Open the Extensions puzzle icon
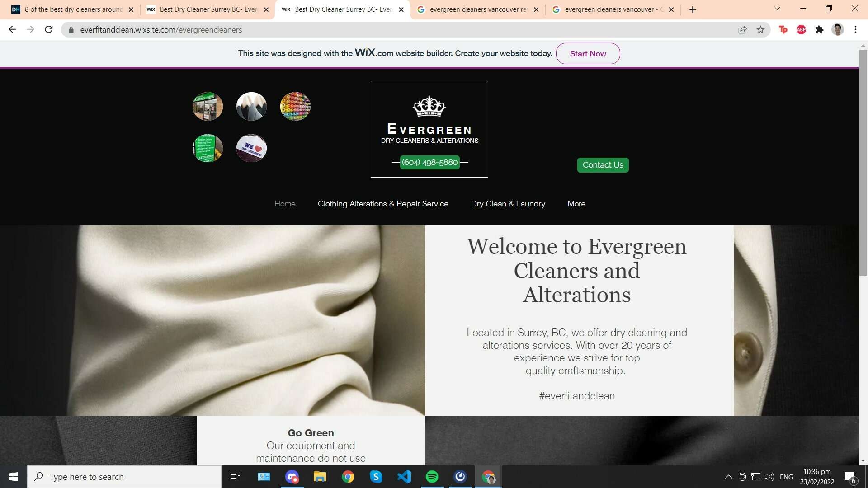 (x=819, y=30)
